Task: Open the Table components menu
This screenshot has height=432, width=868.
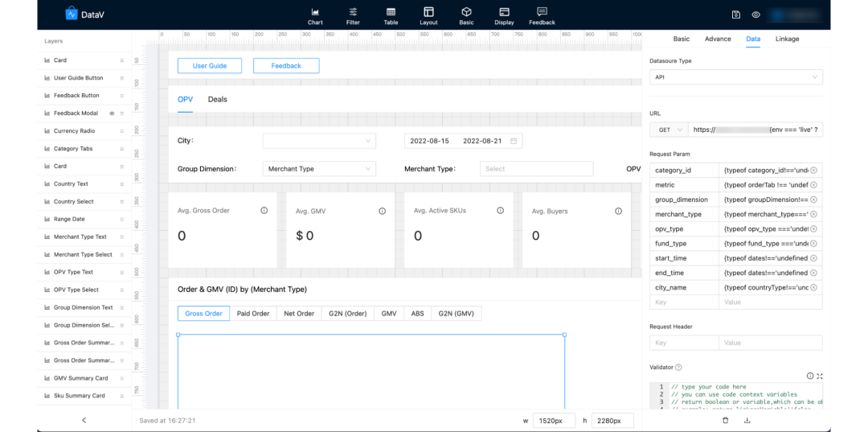Action: coord(391,16)
